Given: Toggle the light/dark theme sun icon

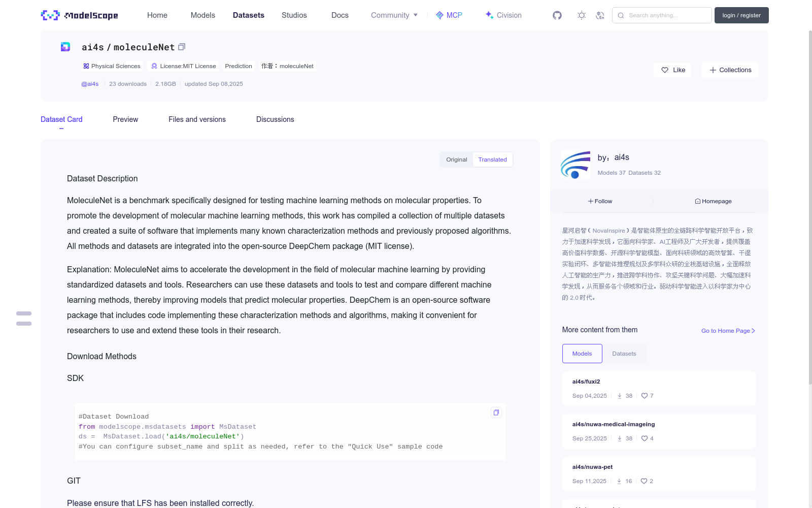Looking at the screenshot, I should [582, 15].
